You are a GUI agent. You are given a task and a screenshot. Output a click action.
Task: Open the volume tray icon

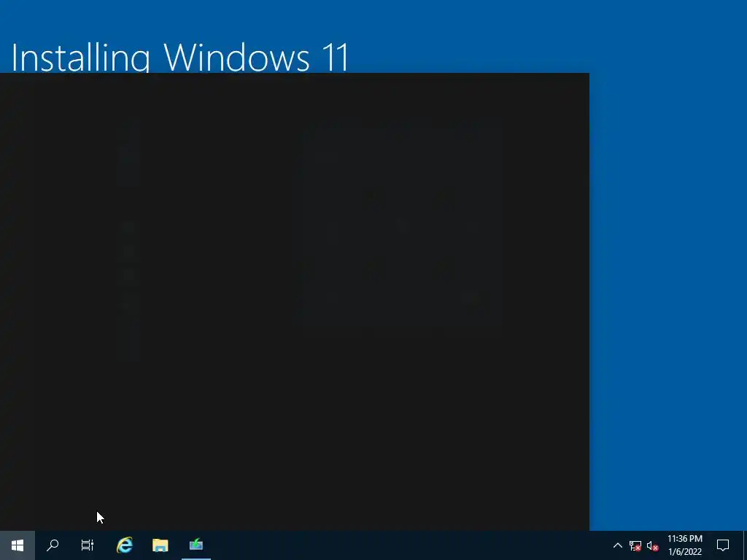point(652,545)
